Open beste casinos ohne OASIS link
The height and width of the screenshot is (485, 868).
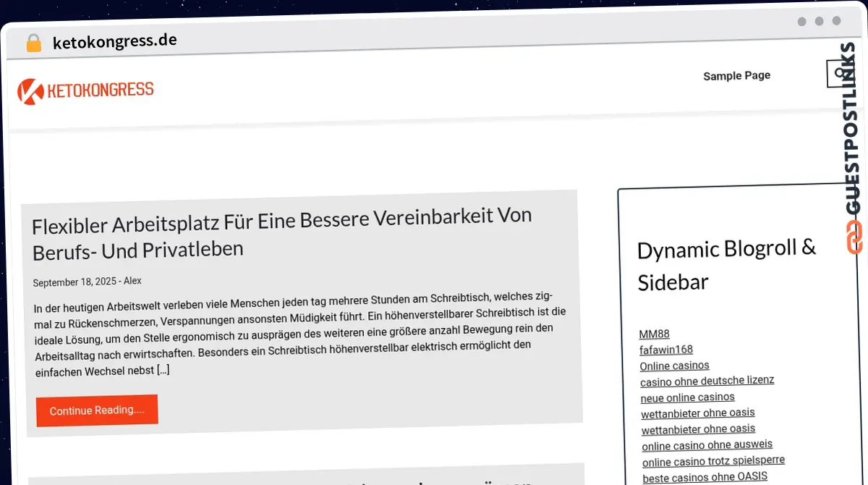705,477
